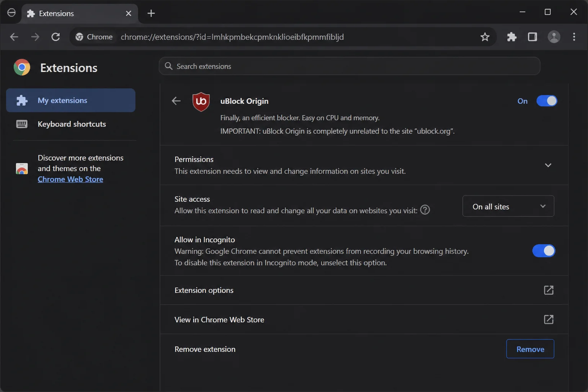Open Keyboard shortcuts in the sidebar
588x392 pixels.
pos(71,124)
